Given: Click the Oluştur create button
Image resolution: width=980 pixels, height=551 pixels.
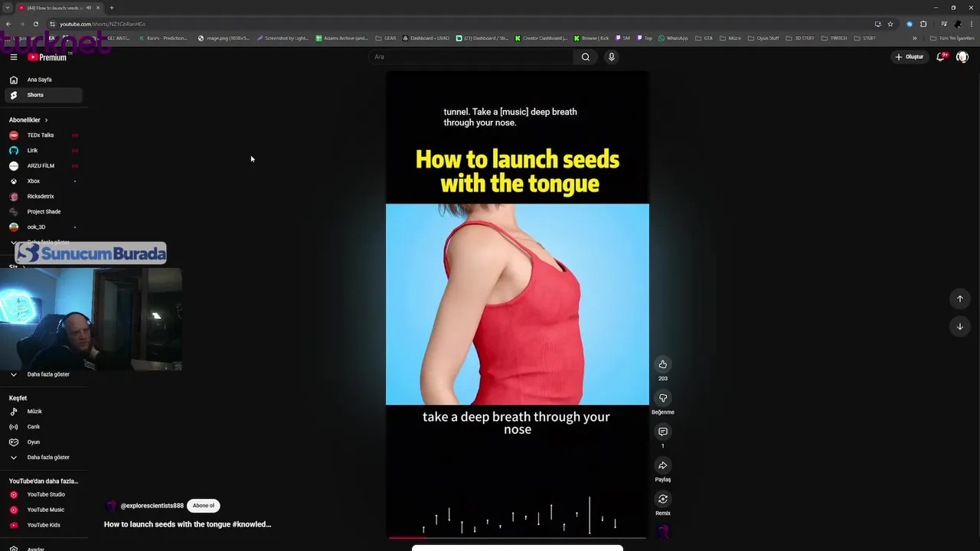Looking at the screenshot, I should (x=910, y=57).
